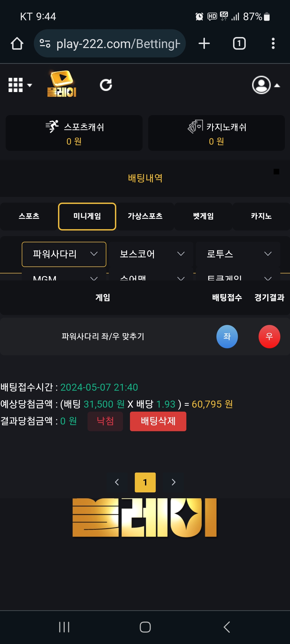This screenshot has width=290, height=644.
Task: Tap the site info icon in address bar
Action: point(45,43)
